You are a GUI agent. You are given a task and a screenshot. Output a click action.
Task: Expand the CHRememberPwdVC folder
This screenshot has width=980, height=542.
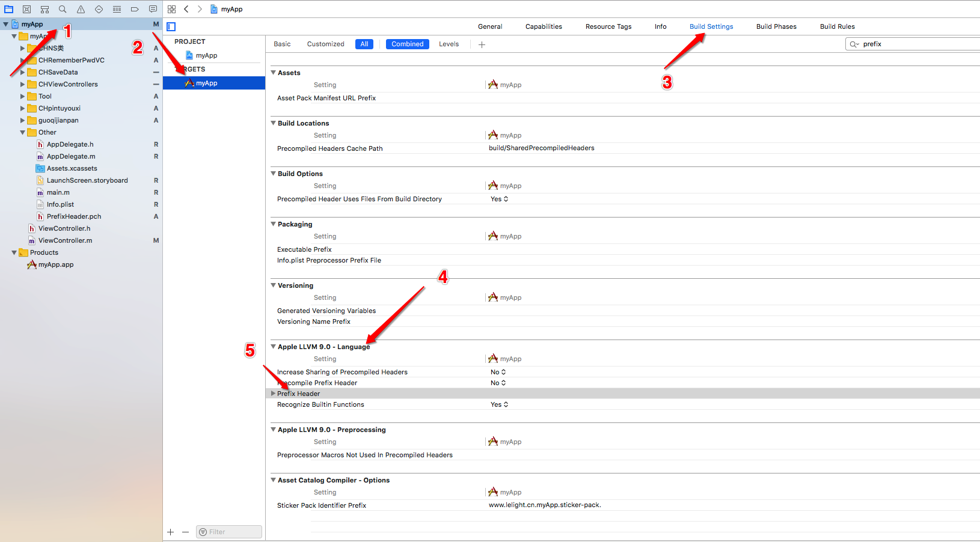(23, 60)
